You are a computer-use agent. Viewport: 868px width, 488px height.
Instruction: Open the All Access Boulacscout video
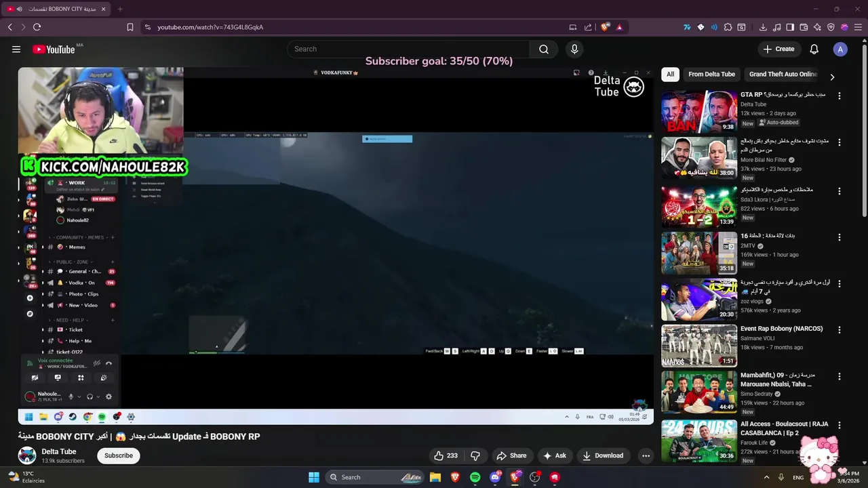[x=699, y=441]
